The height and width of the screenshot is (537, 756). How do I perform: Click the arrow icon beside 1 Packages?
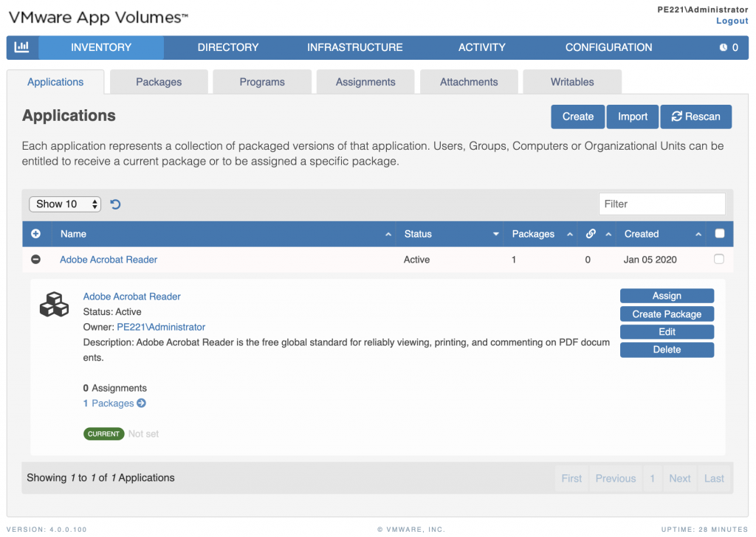click(x=141, y=403)
